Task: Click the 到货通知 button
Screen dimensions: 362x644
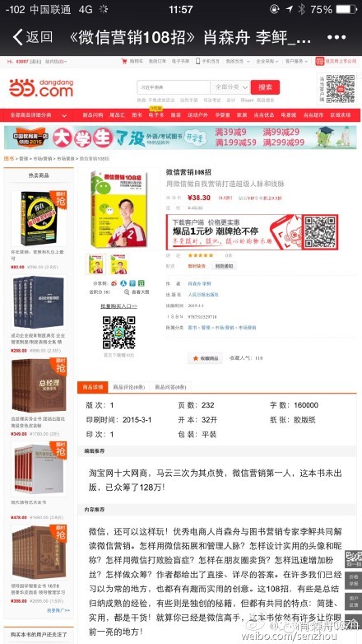Action: coord(224,266)
